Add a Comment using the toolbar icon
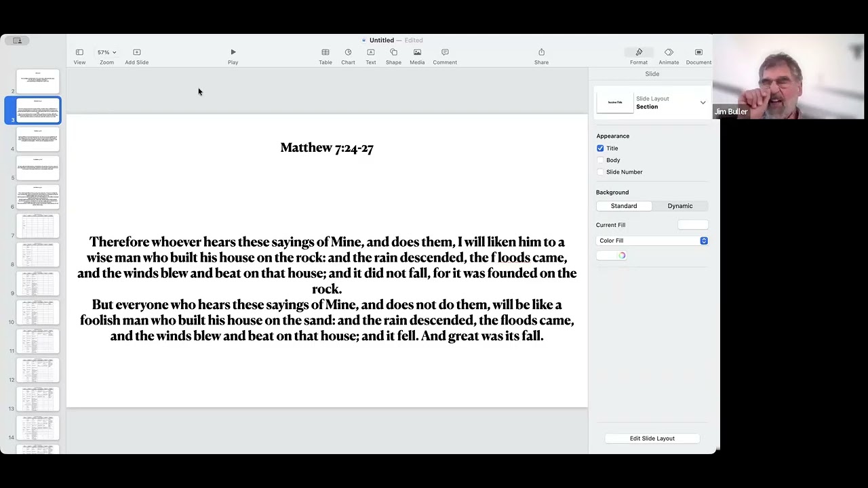 click(x=445, y=52)
